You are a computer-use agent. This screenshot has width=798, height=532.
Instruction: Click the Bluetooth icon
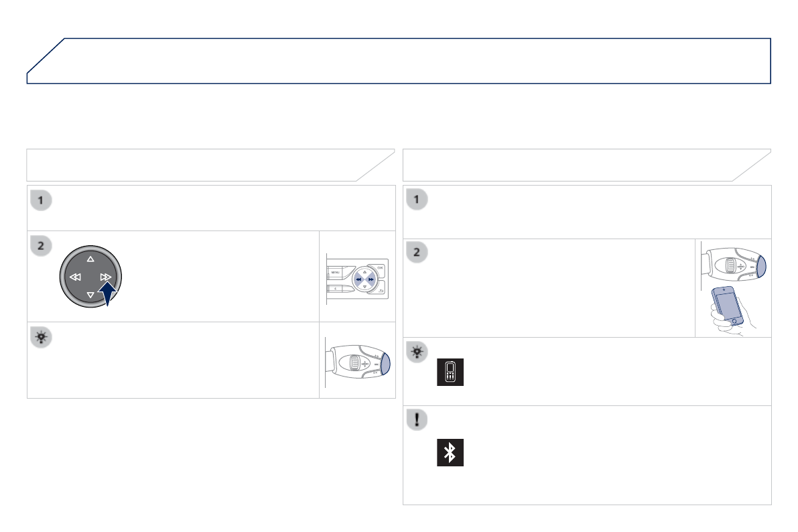[450, 454]
